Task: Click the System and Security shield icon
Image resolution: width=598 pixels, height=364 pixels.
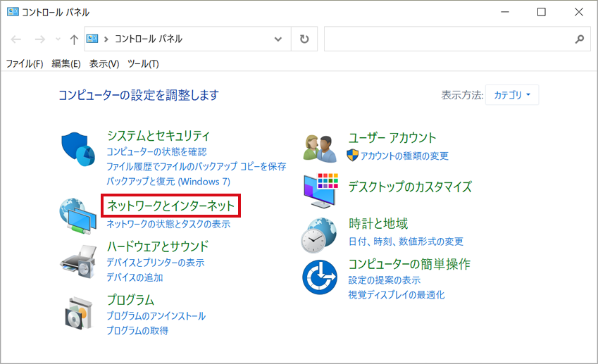Action: pyautogui.click(x=78, y=149)
